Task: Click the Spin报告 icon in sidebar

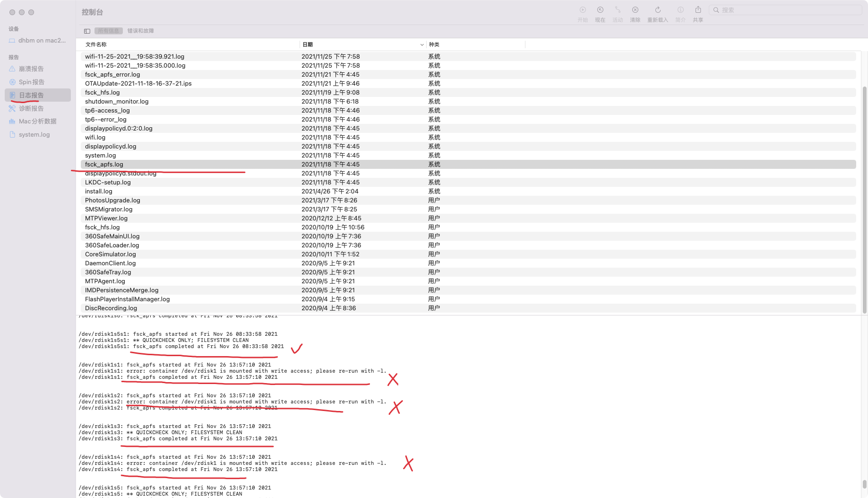Action: (x=12, y=82)
